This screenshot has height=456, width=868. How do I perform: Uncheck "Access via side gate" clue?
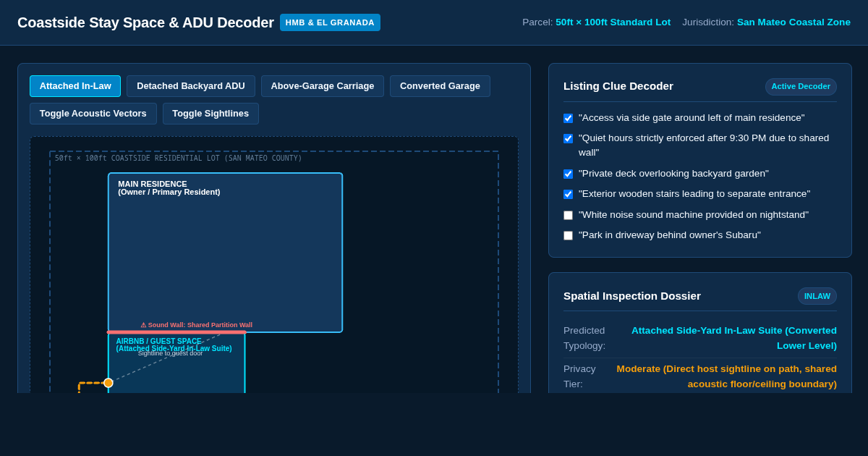pyautogui.click(x=568, y=118)
